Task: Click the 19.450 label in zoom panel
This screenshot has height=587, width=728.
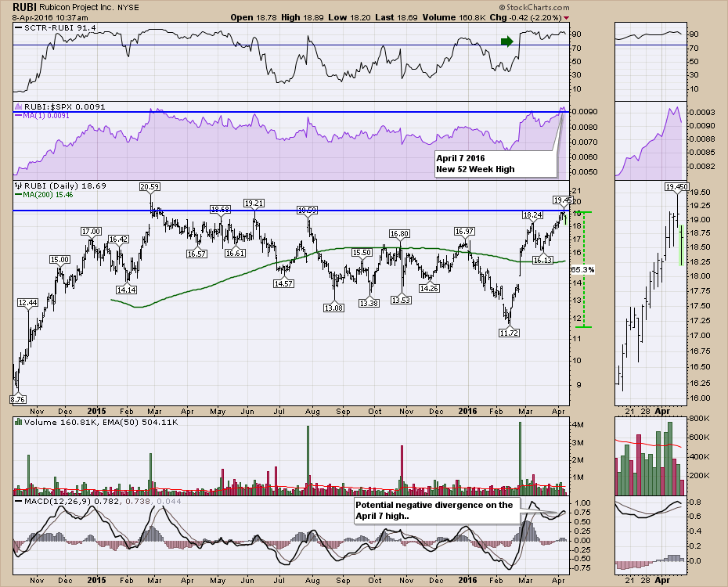Action: [676, 187]
